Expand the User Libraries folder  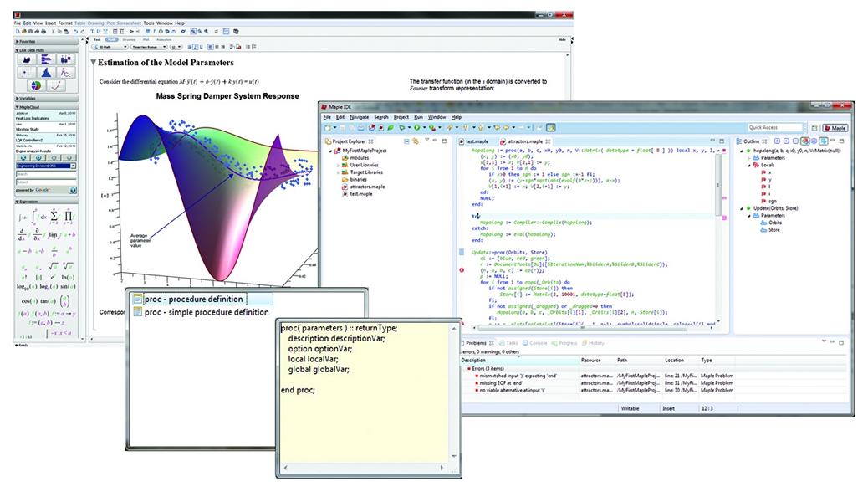click(338, 165)
